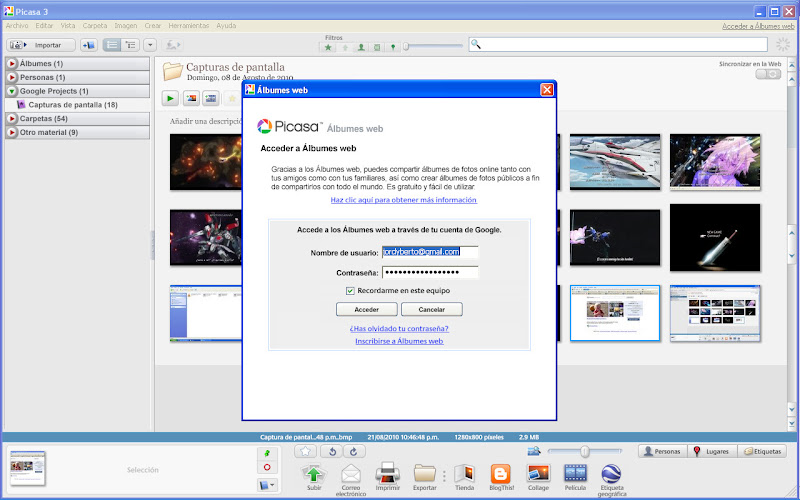
Task: Adjust the date range filter slider
Action: (406, 46)
